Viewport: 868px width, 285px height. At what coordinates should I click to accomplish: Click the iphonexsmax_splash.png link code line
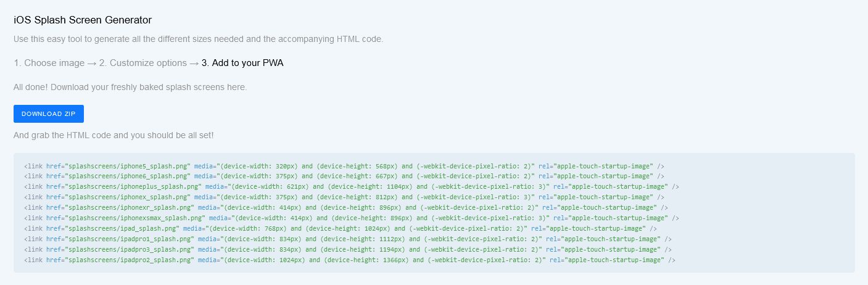click(352, 218)
